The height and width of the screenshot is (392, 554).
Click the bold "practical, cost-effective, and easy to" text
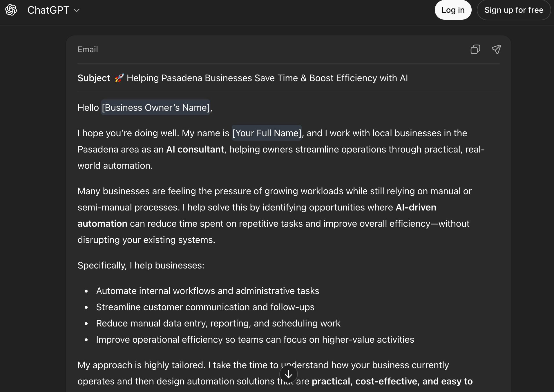point(392,381)
